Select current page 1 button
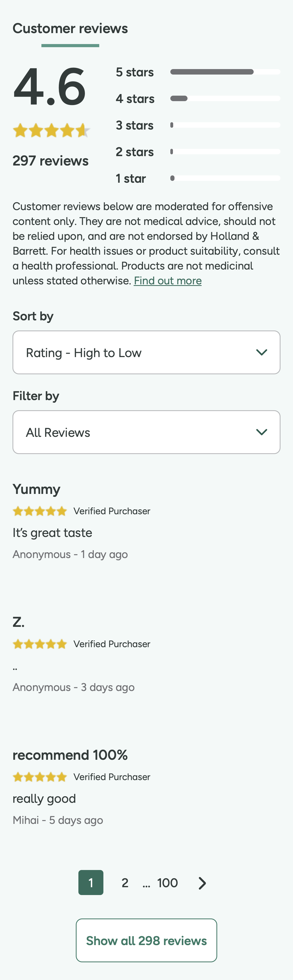This screenshot has width=293, height=980. tap(91, 883)
